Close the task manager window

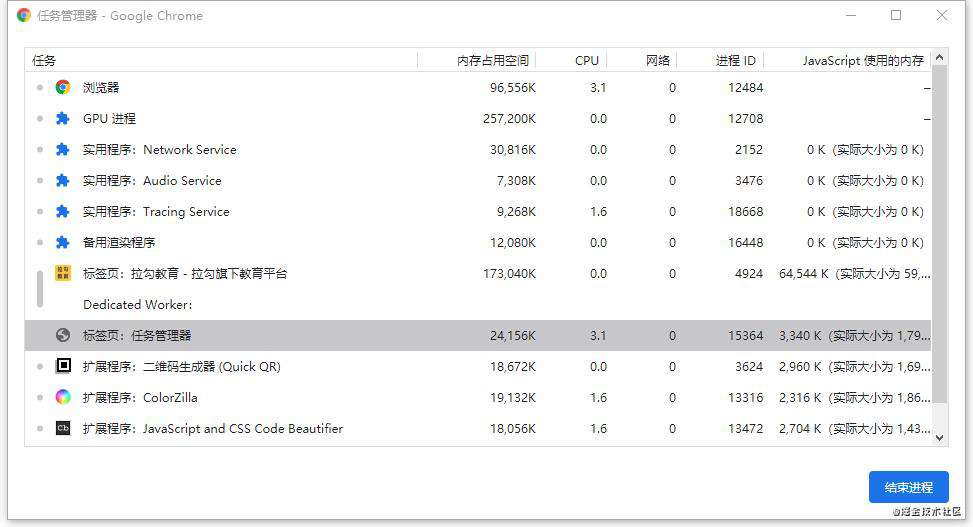coord(941,15)
